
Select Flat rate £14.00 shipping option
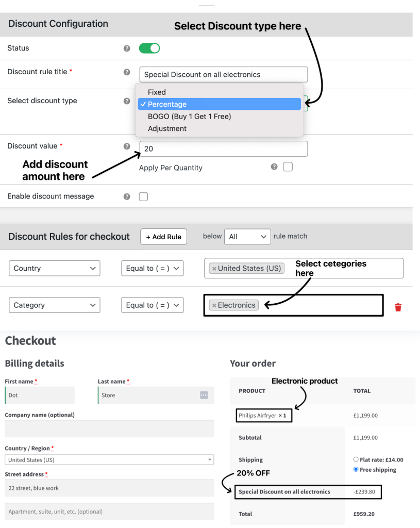click(356, 459)
